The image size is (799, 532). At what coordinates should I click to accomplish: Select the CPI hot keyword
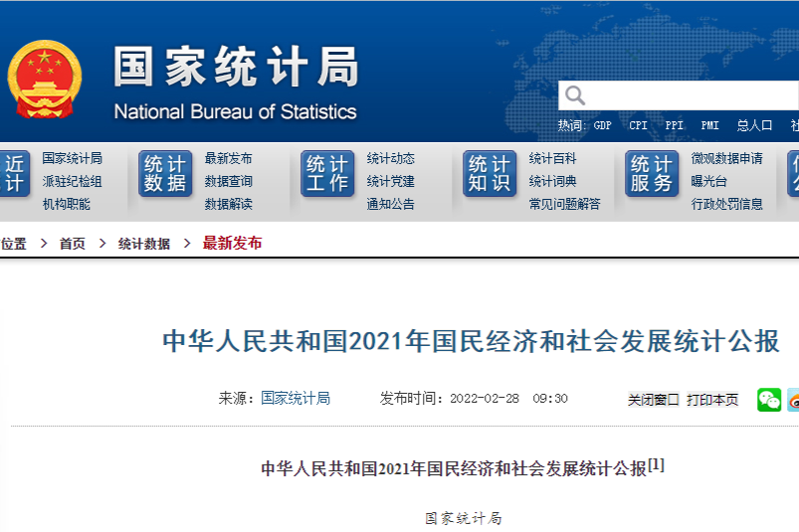(x=638, y=125)
